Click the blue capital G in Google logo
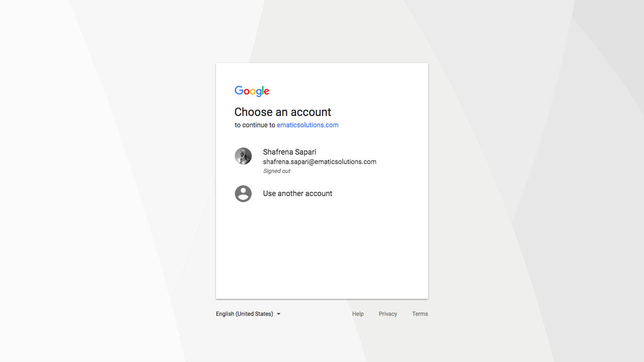This screenshot has width=644, height=362. [x=239, y=90]
